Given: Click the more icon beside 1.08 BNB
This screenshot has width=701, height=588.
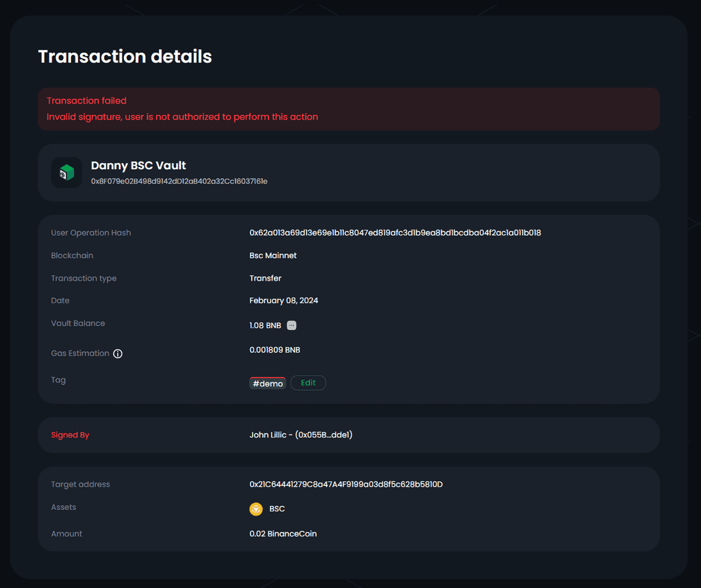Looking at the screenshot, I should [292, 326].
